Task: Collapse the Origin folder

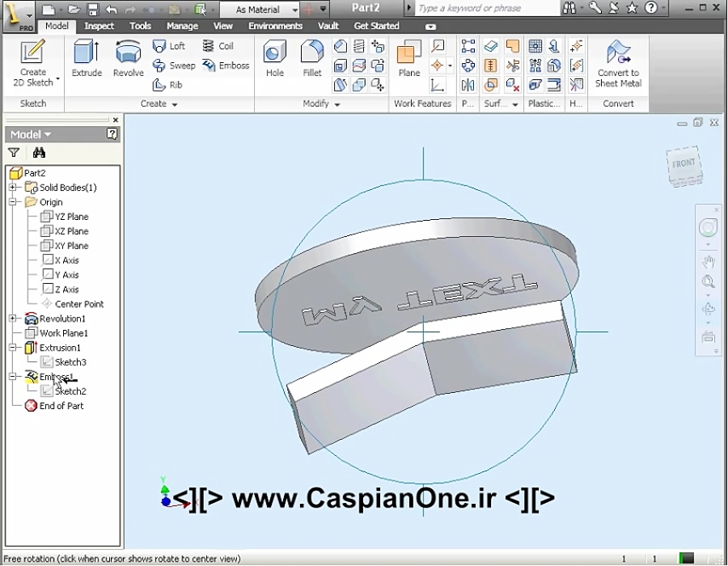Action: pos(14,201)
